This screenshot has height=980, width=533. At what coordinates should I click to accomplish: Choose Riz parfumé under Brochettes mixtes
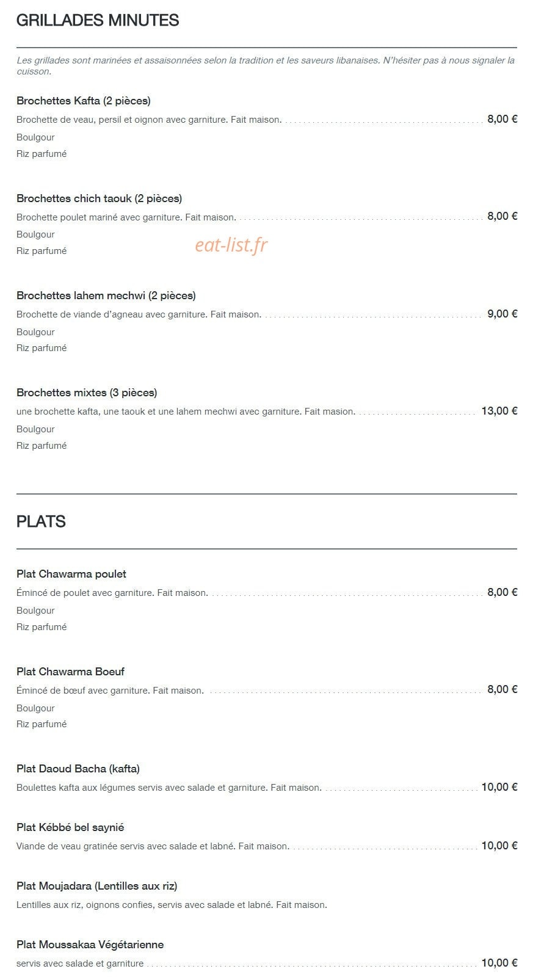coord(42,446)
